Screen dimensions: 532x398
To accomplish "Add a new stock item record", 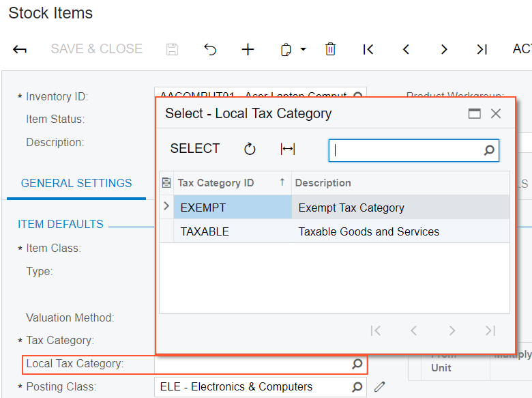I will coord(248,49).
